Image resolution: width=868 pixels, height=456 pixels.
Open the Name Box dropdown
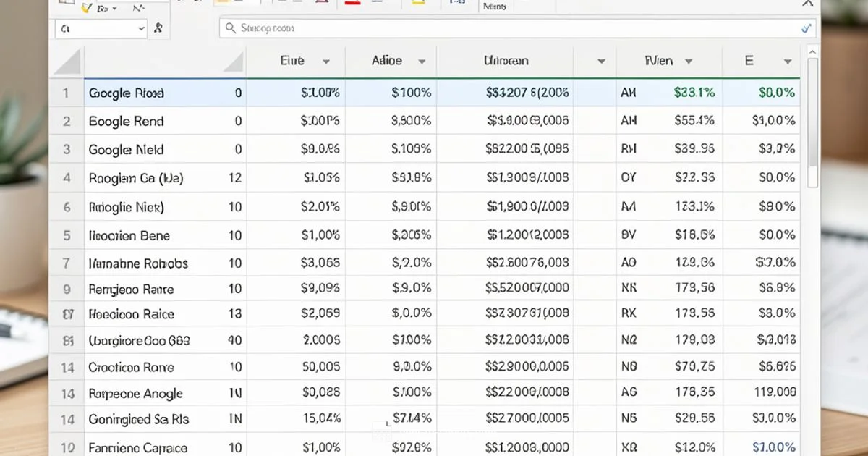pos(142,29)
